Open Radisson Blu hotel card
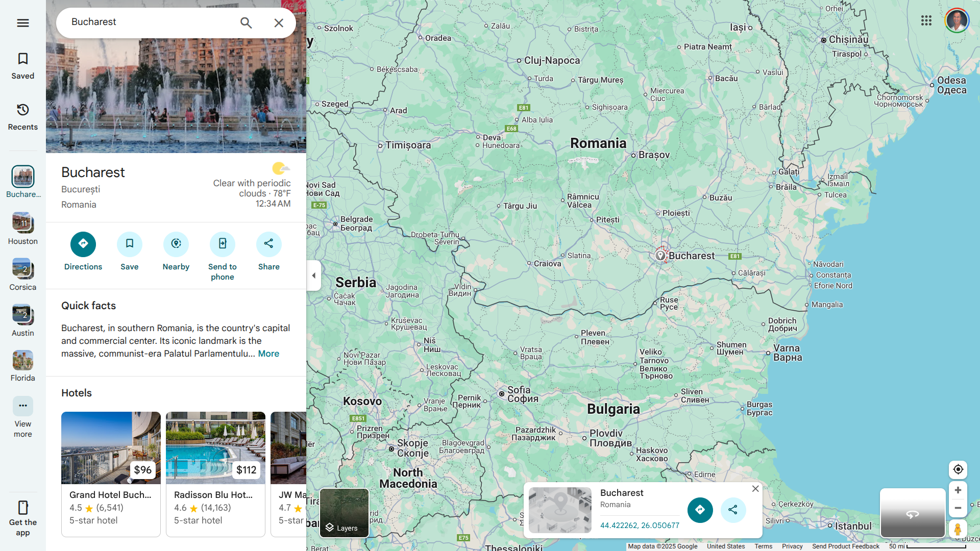 [215, 473]
